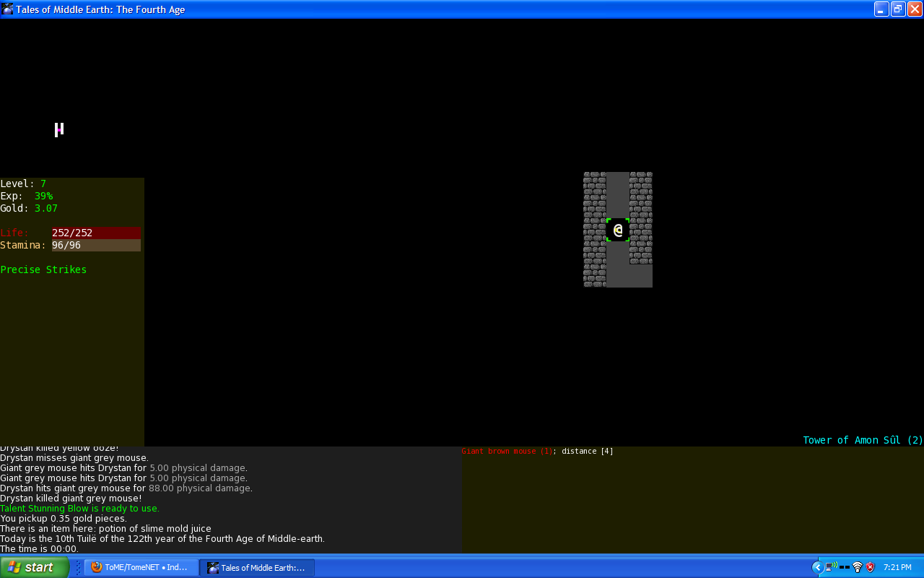Screen dimensions: 924x578
Task: Close the Tales of Middle Earth window
Action: tap(915, 9)
